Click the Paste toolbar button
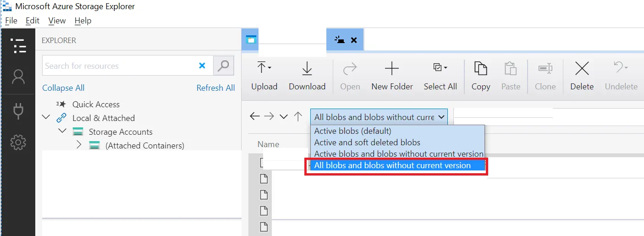The height and width of the screenshot is (236, 644). [511, 76]
